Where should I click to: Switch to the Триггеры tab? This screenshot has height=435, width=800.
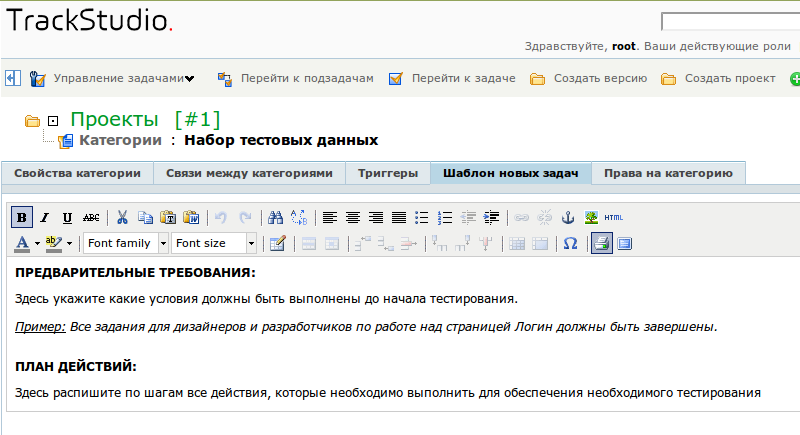(x=387, y=173)
